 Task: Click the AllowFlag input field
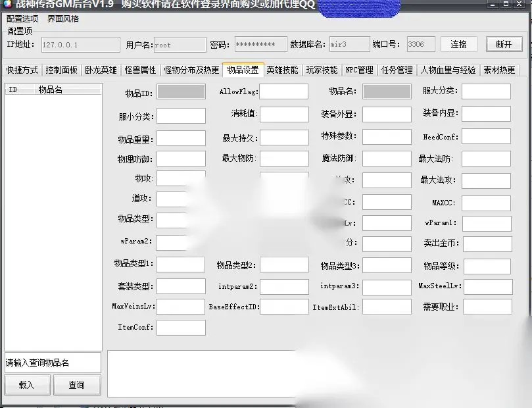pos(284,91)
